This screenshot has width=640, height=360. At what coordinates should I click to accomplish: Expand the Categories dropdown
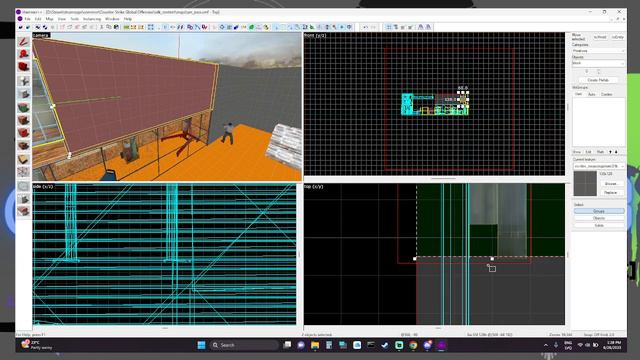pyautogui.click(x=598, y=51)
